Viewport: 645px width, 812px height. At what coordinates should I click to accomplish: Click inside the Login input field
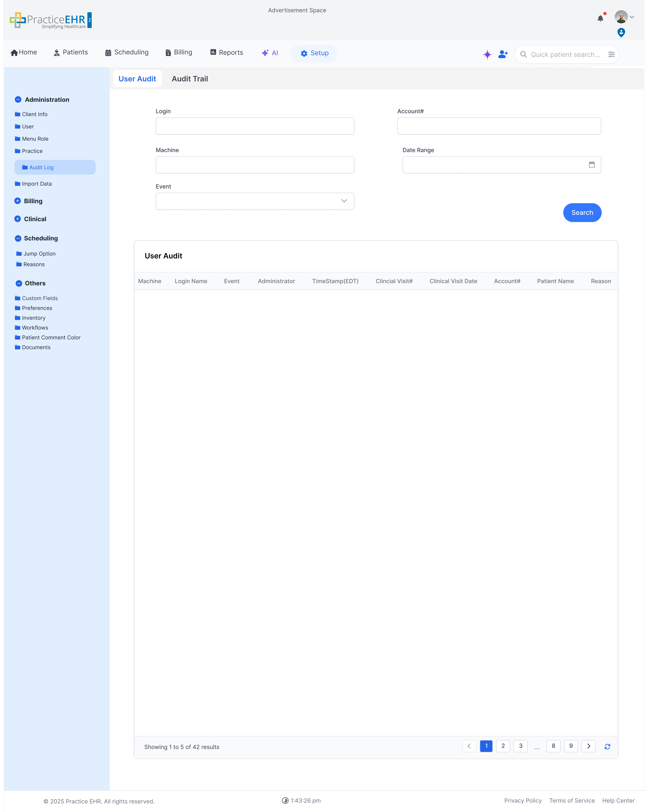254,126
